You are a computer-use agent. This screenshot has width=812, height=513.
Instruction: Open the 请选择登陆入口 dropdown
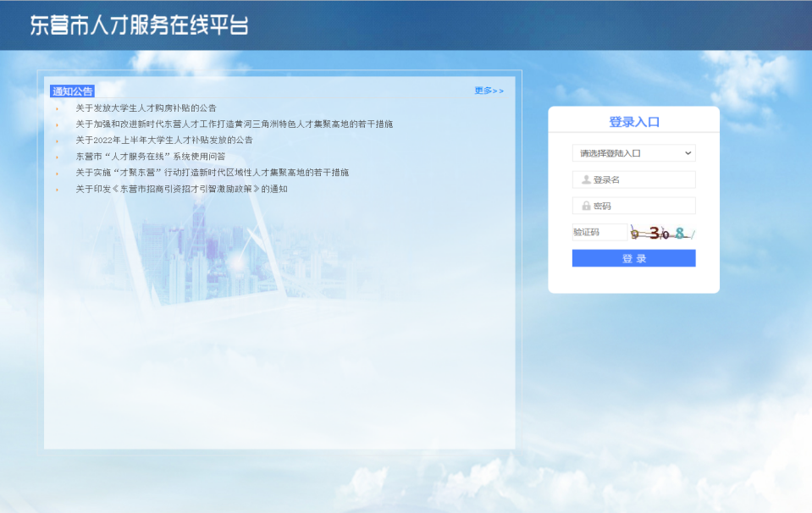(633, 153)
